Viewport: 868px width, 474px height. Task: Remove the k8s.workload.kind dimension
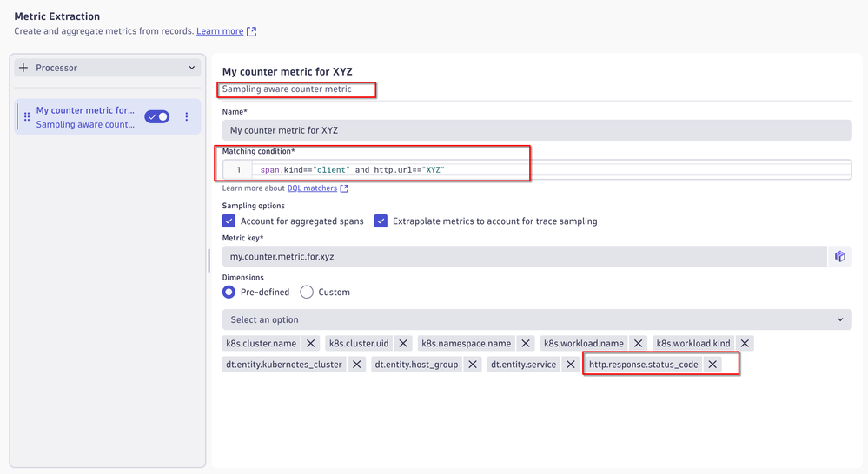pos(745,344)
